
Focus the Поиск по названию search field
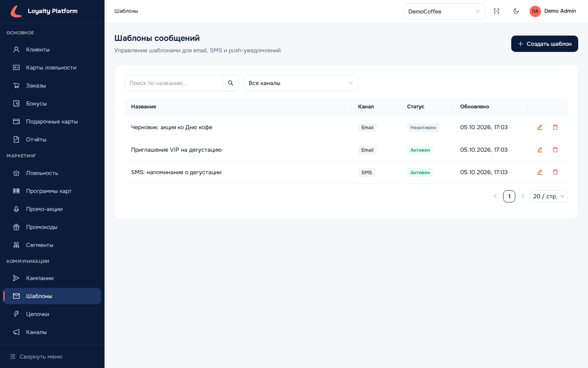174,83
